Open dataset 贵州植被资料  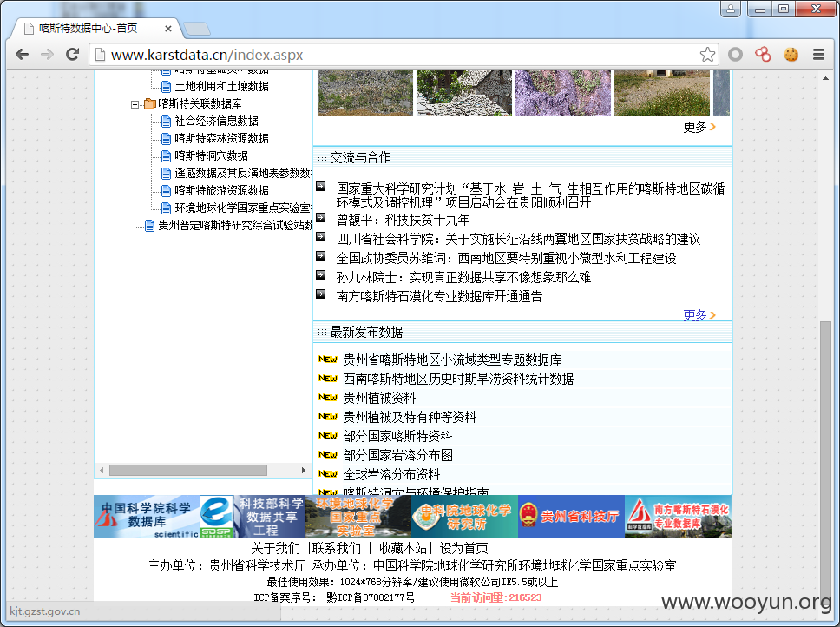click(x=379, y=398)
